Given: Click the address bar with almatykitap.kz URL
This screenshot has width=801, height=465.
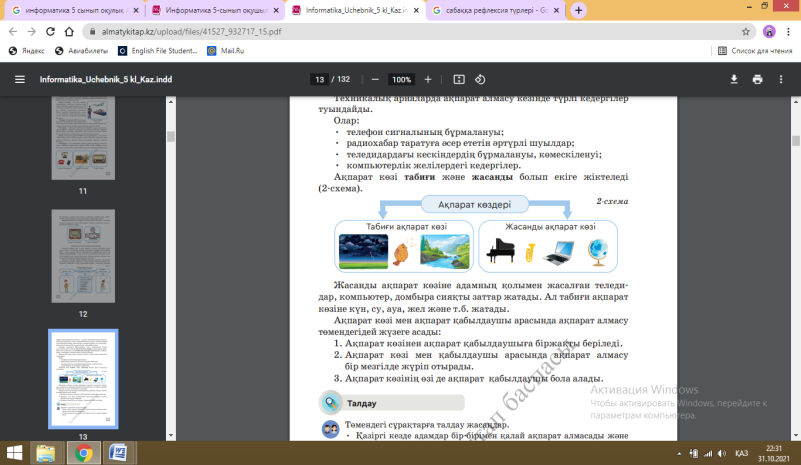Looking at the screenshot, I should (419, 32).
